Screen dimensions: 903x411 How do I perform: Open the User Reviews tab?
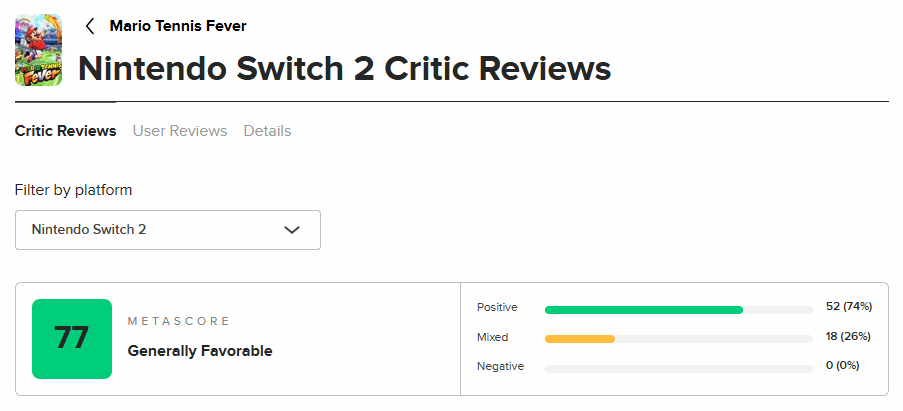click(x=180, y=131)
